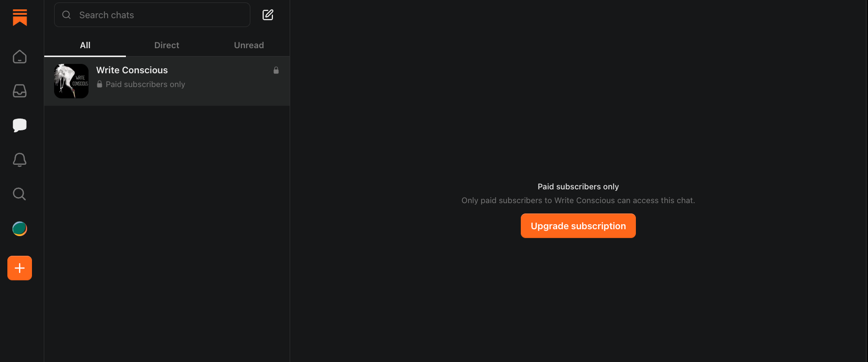Go to Home via the house icon

coord(20,57)
